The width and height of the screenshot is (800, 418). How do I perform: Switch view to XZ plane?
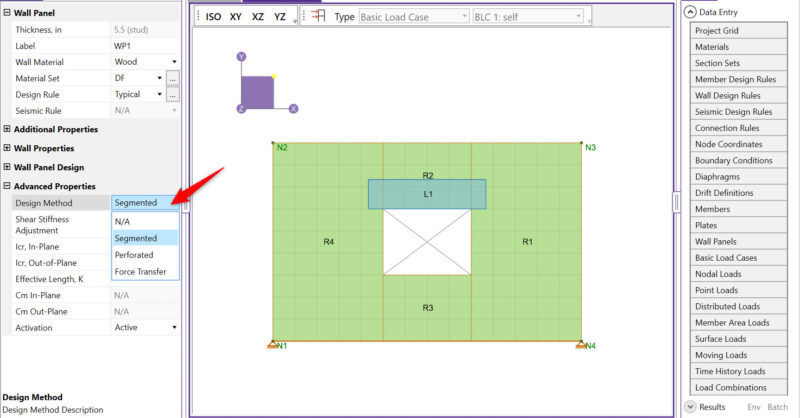(x=258, y=17)
